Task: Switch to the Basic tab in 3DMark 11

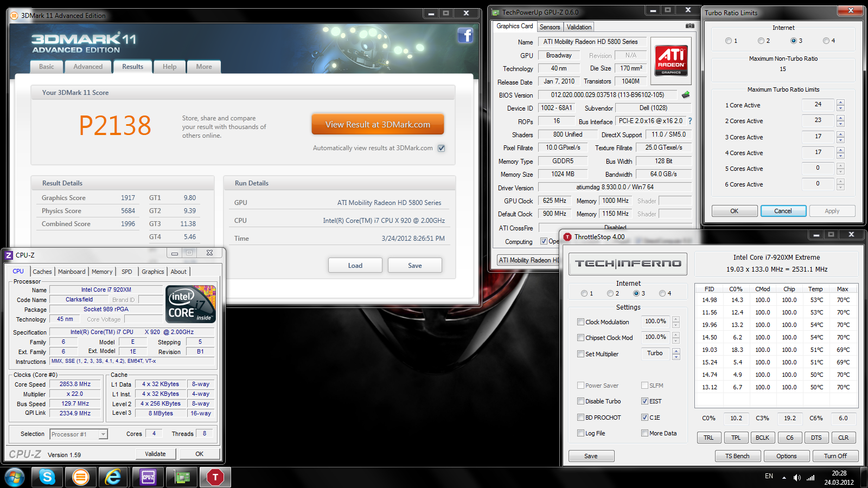Action: [x=46, y=67]
